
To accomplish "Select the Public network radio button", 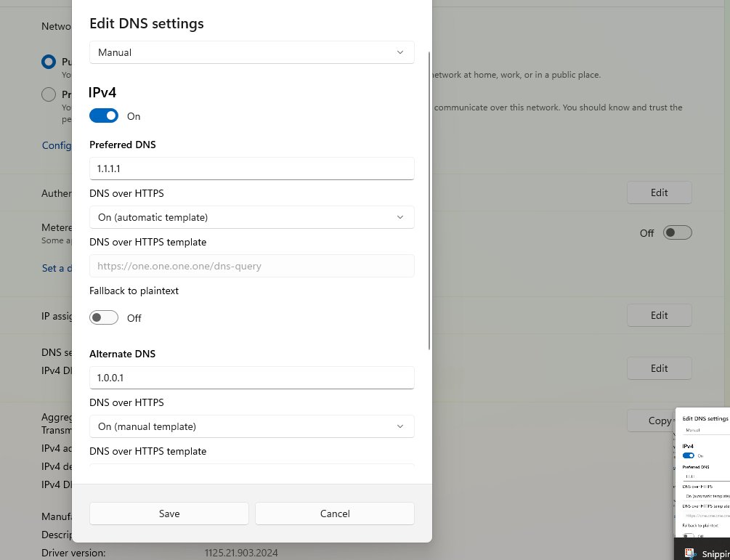I will (x=49, y=62).
